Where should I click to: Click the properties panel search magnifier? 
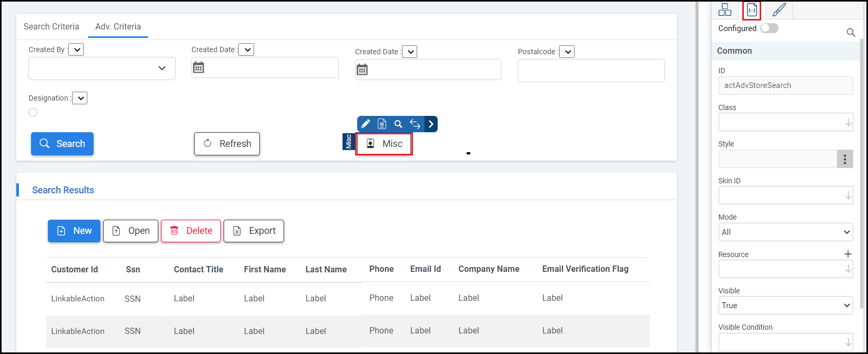point(851,33)
